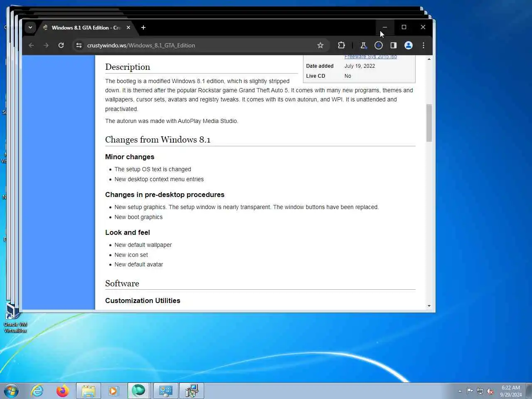Screen dimensions: 532x399
Task: Open Action Center flag icon
Action: [x=470, y=391]
